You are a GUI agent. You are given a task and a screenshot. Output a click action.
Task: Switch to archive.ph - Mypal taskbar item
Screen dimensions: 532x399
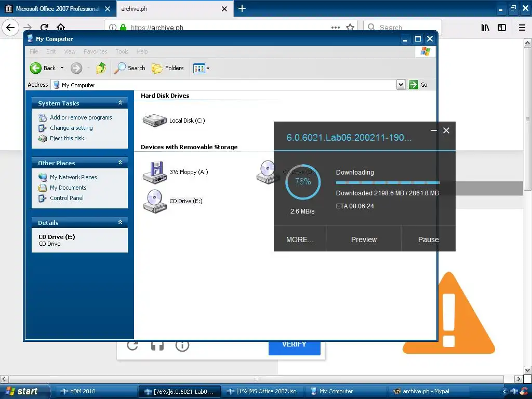pyautogui.click(x=428, y=391)
